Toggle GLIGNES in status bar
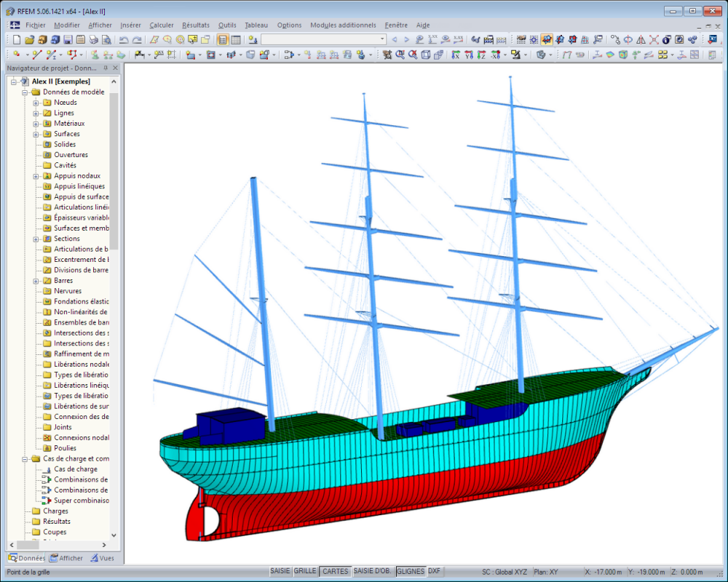This screenshot has height=582, width=728. [411, 571]
